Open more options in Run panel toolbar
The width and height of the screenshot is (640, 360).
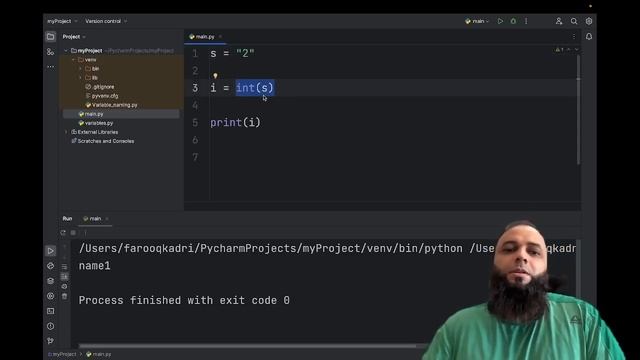click(85, 233)
